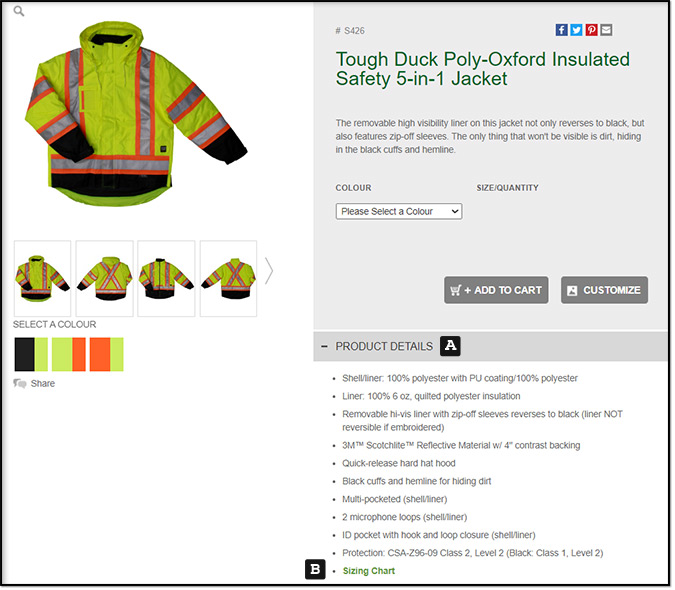This screenshot has width=675, height=590.
Task: View third thumbnail with black liner jacket
Action: (x=167, y=280)
